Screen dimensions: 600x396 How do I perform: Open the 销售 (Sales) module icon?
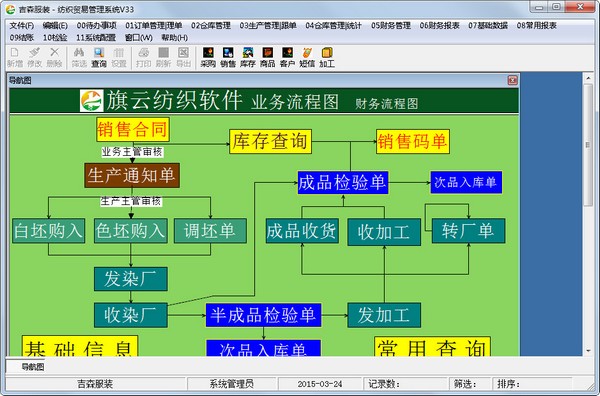click(228, 57)
